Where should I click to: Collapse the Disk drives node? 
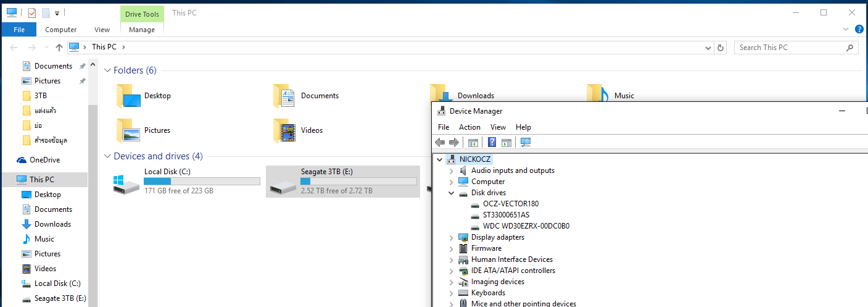(452, 193)
